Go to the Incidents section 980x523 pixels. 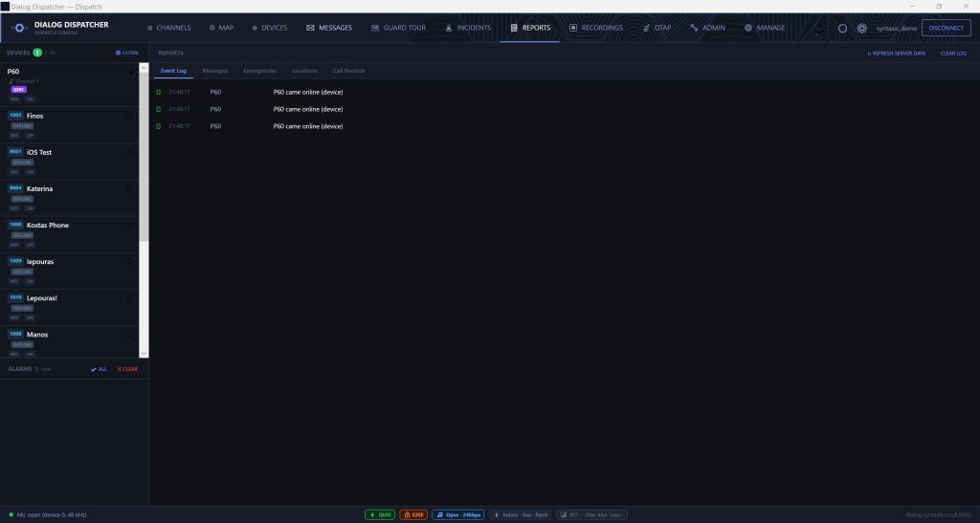tap(468, 28)
